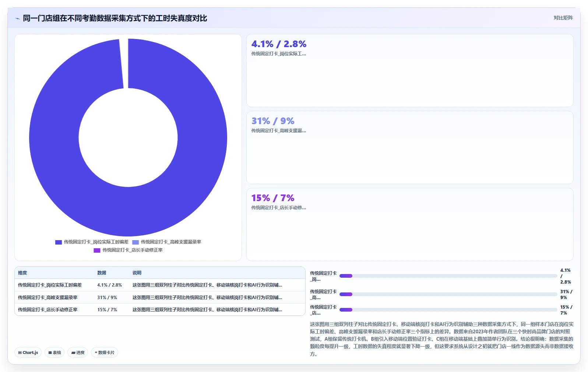Image resolution: width=588 pixels, height=372 pixels.
Task: Toggle the 店长手动修正率 legend item
Action: [128, 250]
